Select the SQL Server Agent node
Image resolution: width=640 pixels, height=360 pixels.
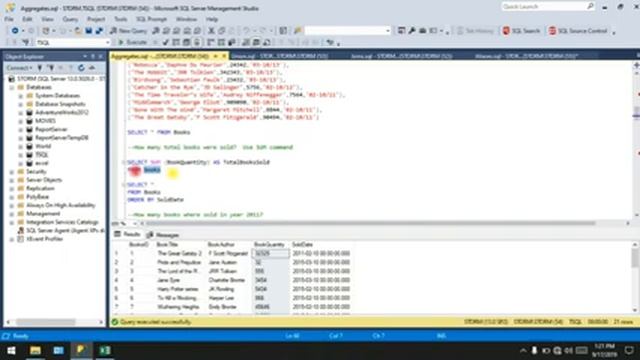point(64,231)
